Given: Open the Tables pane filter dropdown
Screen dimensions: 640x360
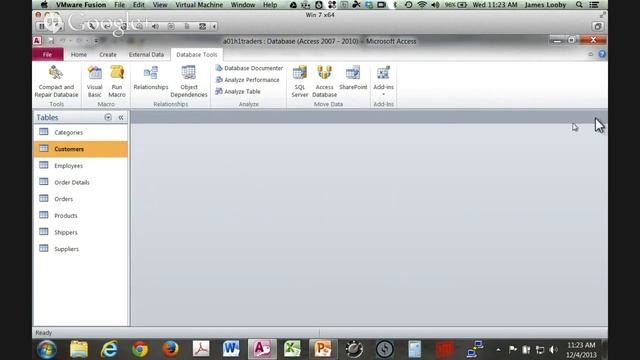Looking at the screenshot, I should coord(108,117).
